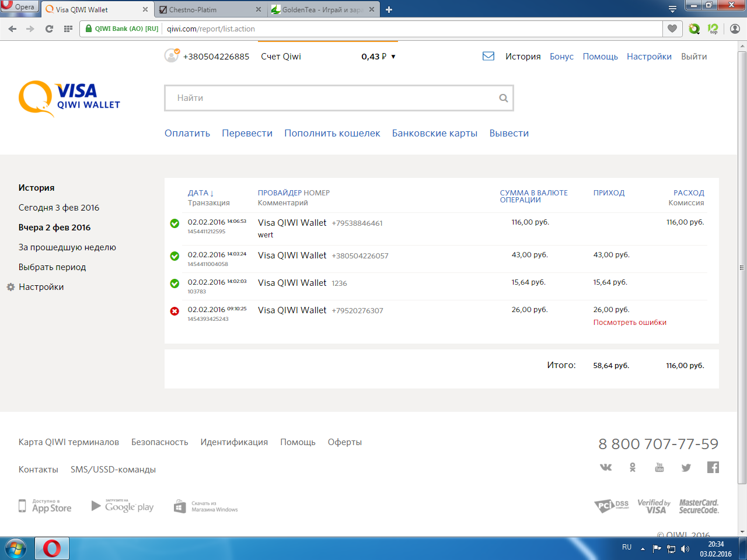Viewport: 747px width, 560px height.
Task: Log out with Выйти
Action: pos(694,57)
